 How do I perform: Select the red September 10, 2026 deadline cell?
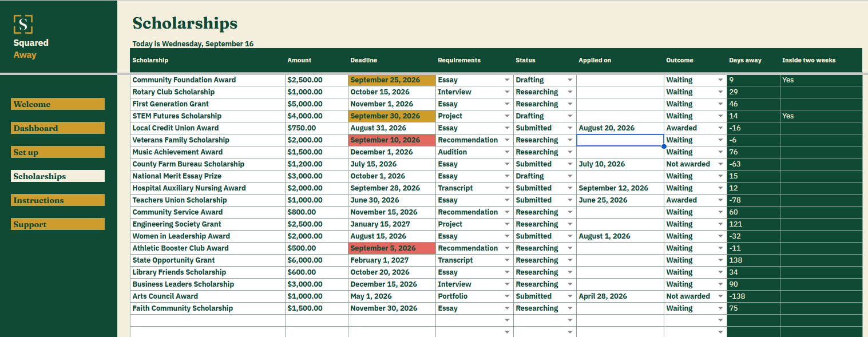392,140
